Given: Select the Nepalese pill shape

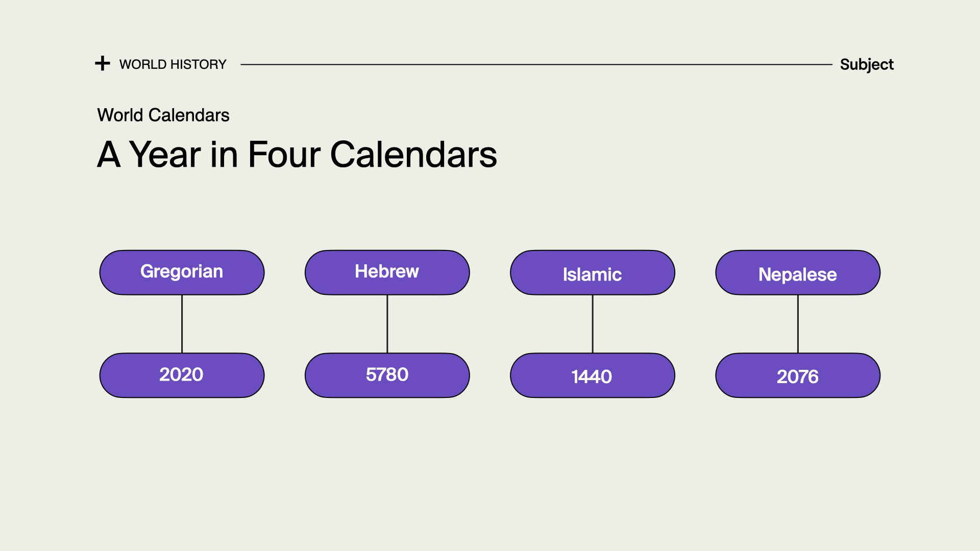Looking at the screenshot, I should click(798, 272).
